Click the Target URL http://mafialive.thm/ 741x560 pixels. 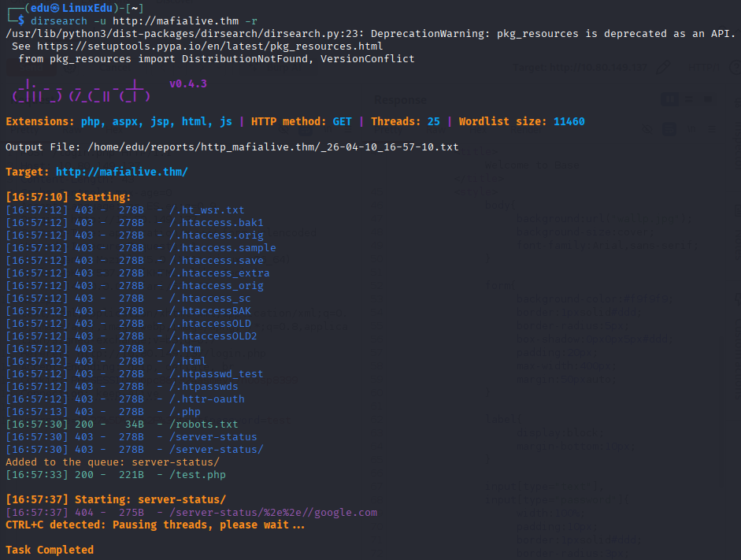click(x=121, y=172)
